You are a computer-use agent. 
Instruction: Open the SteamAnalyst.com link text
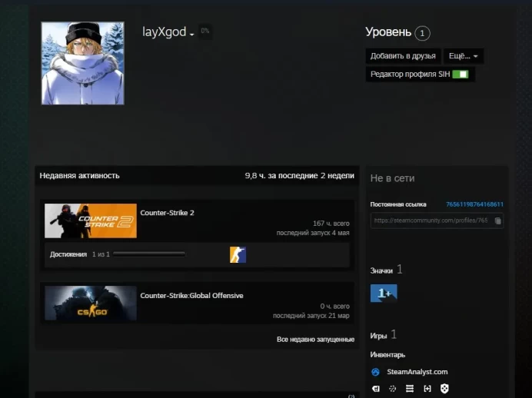[417, 372]
